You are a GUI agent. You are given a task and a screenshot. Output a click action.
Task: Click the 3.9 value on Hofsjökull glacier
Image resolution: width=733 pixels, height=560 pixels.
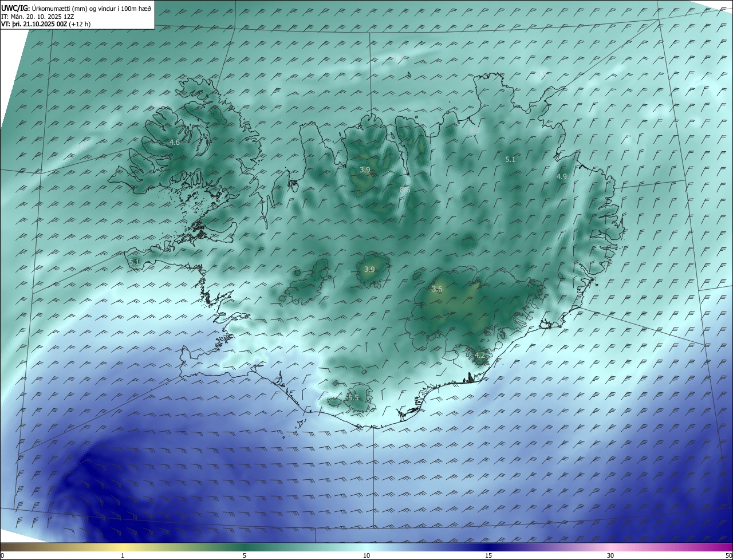coord(369,269)
